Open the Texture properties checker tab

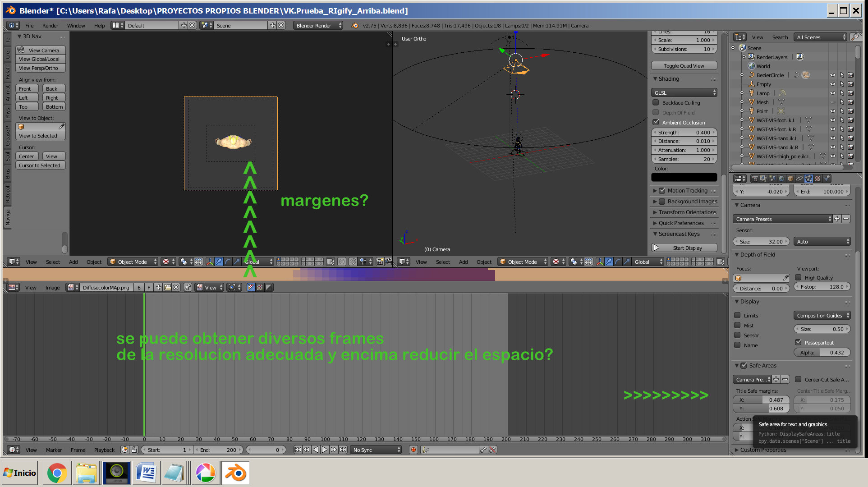pyautogui.click(x=817, y=179)
